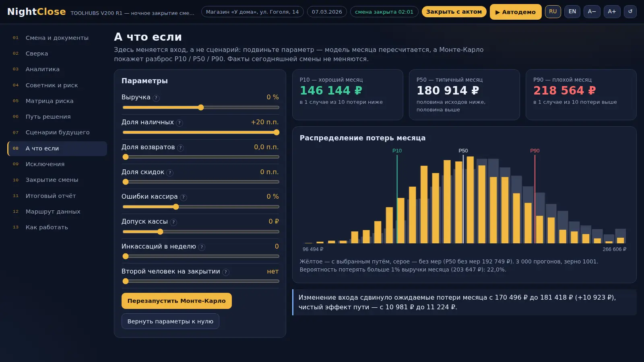
Task: Switch interface language to EN
Action: tap(572, 12)
